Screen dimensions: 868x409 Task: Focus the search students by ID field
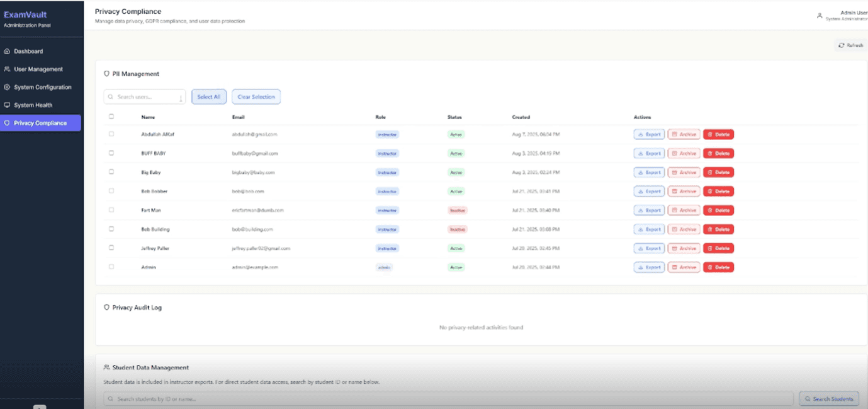click(x=448, y=399)
